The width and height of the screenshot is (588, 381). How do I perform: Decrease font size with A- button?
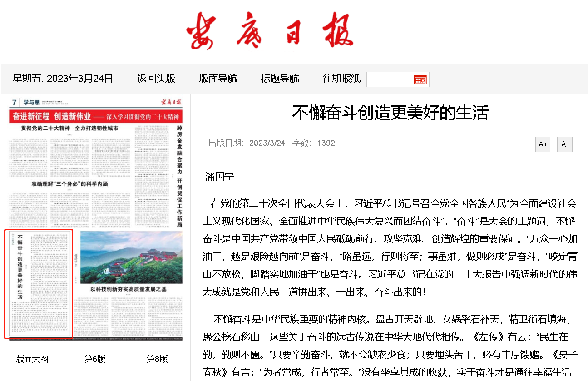564,144
